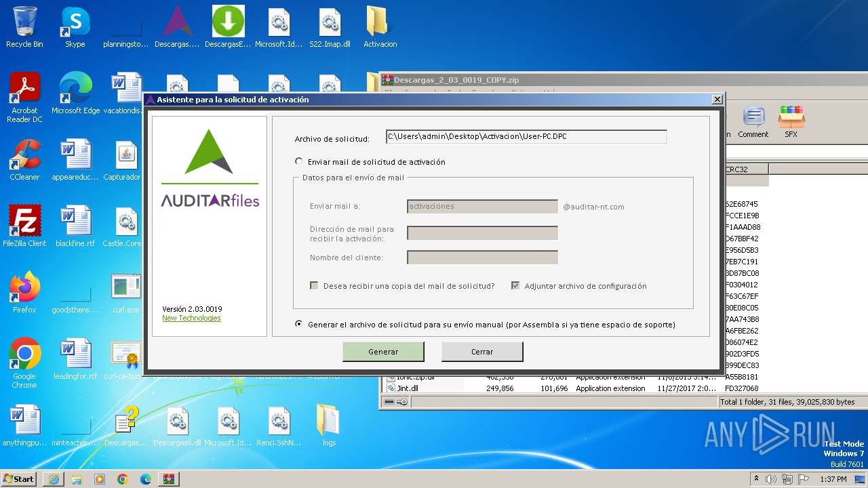Open the Firefox desktop shortcut
The image size is (868, 488).
click(x=24, y=293)
